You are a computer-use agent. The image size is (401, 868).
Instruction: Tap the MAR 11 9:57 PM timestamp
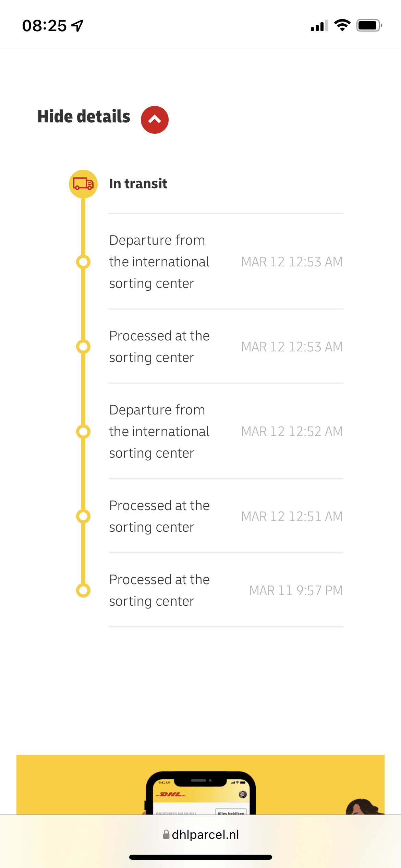tap(296, 590)
